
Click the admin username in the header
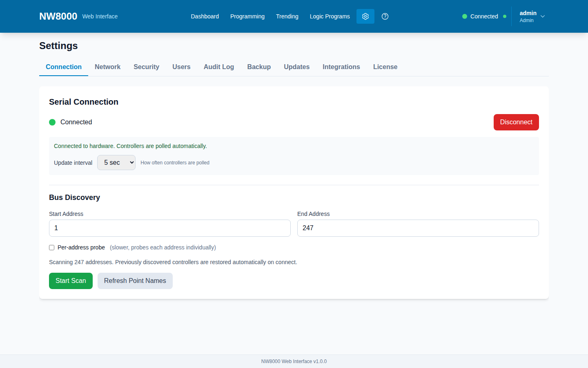pos(528,13)
